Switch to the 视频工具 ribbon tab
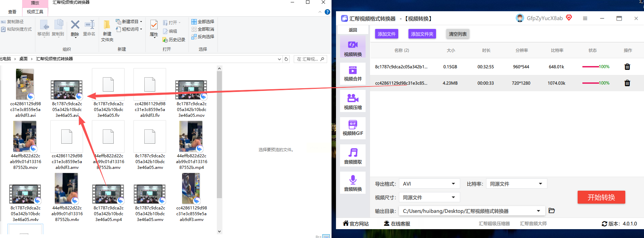 (x=35, y=12)
